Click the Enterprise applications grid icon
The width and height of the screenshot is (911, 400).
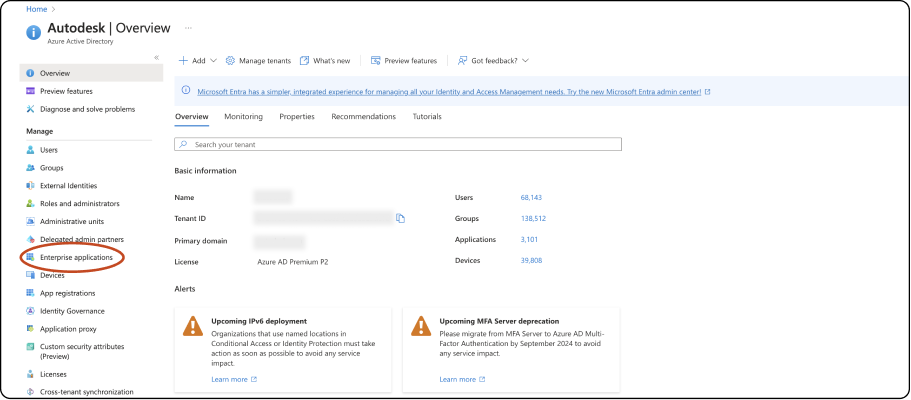(30, 257)
